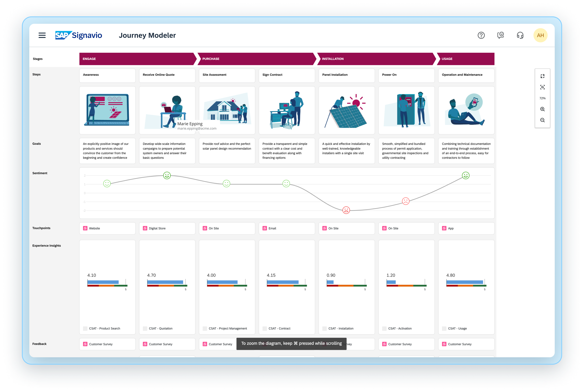This screenshot has height=392, width=584.
Task: Click the help question mark icon
Action: 481,35
